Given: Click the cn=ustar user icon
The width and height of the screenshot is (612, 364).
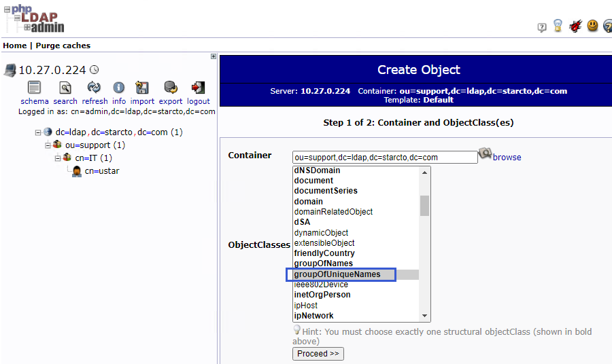Looking at the screenshot, I should pyautogui.click(x=77, y=171).
